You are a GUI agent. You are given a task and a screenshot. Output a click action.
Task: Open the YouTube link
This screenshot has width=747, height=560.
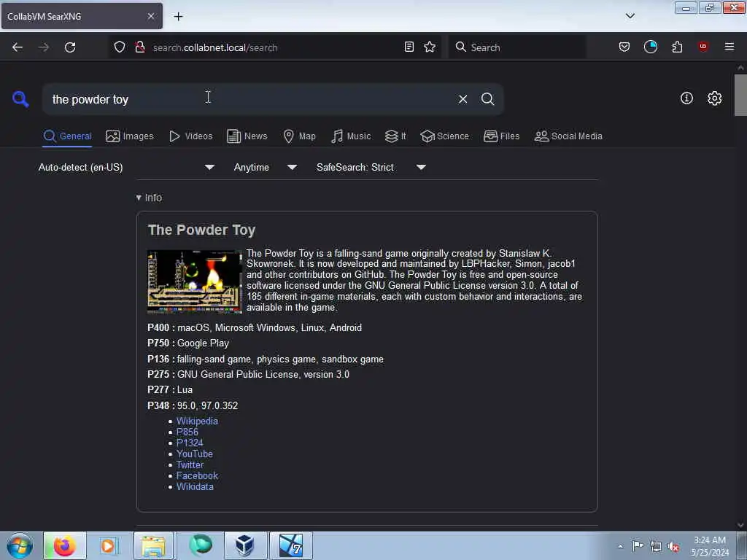(x=194, y=454)
